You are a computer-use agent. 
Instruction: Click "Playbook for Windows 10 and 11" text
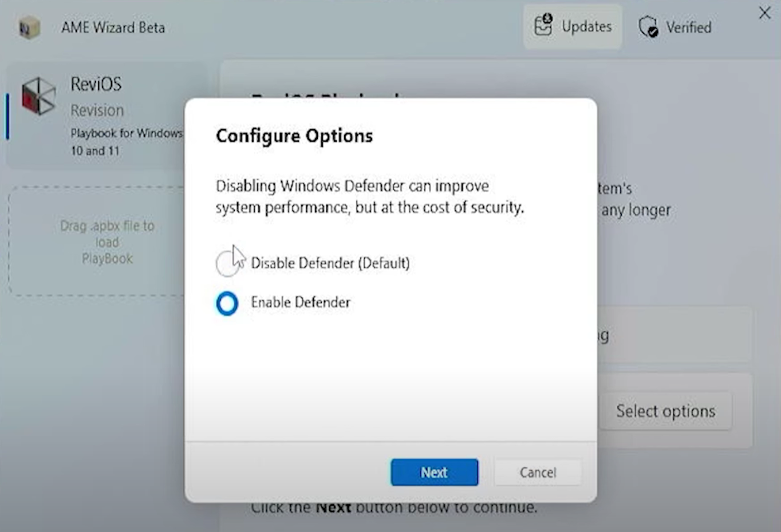click(x=126, y=142)
